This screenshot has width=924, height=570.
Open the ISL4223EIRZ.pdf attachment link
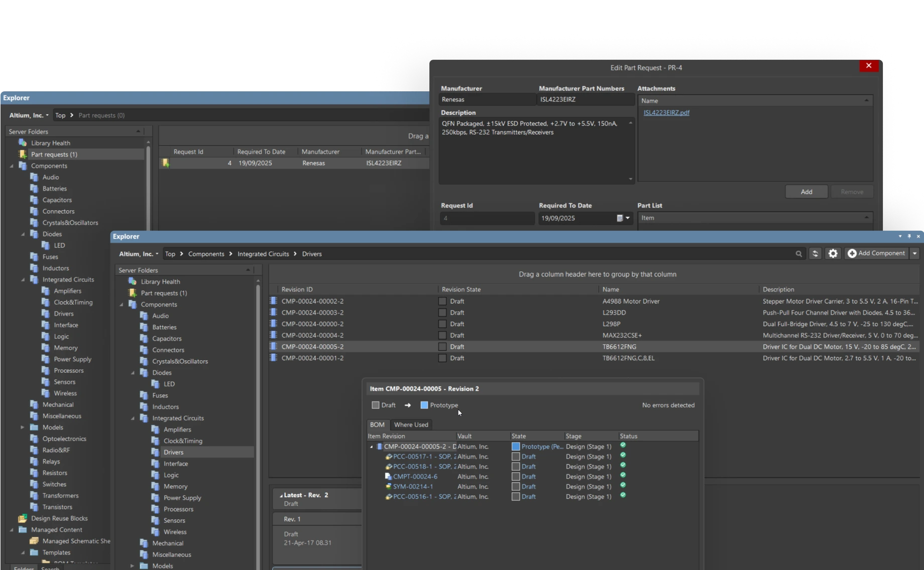666,113
